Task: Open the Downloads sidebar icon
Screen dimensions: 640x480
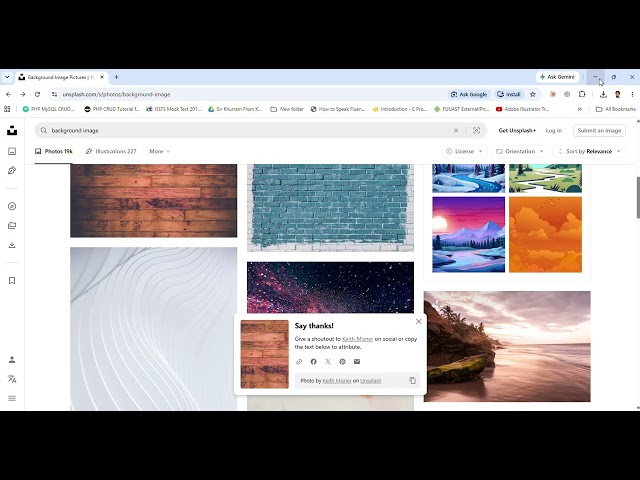Action: (12, 245)
